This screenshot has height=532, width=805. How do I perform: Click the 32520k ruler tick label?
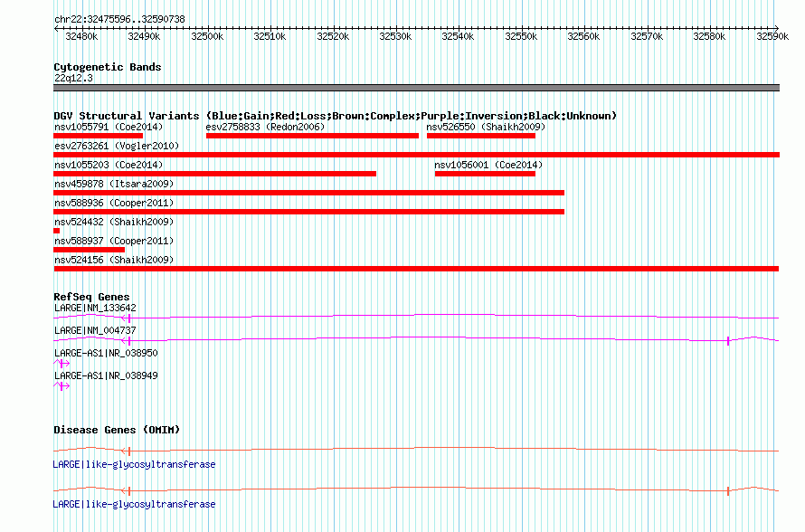pos(333,36)
